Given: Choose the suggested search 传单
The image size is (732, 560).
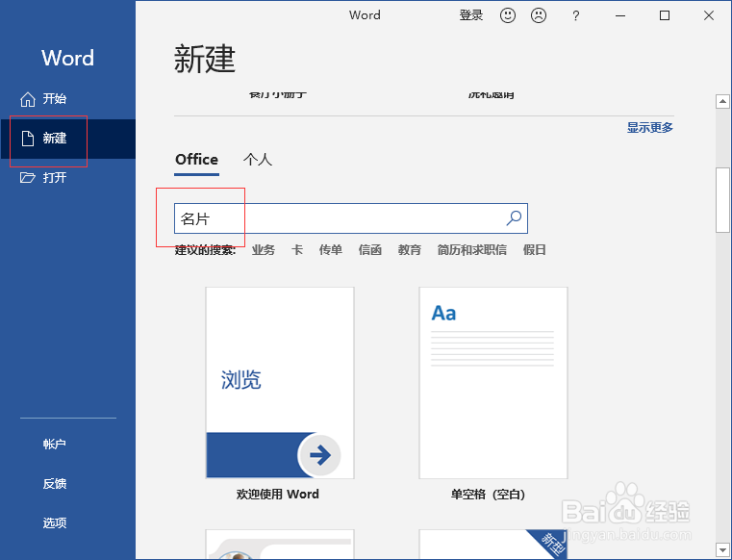Looking at the screenshot, I should 331,250.
